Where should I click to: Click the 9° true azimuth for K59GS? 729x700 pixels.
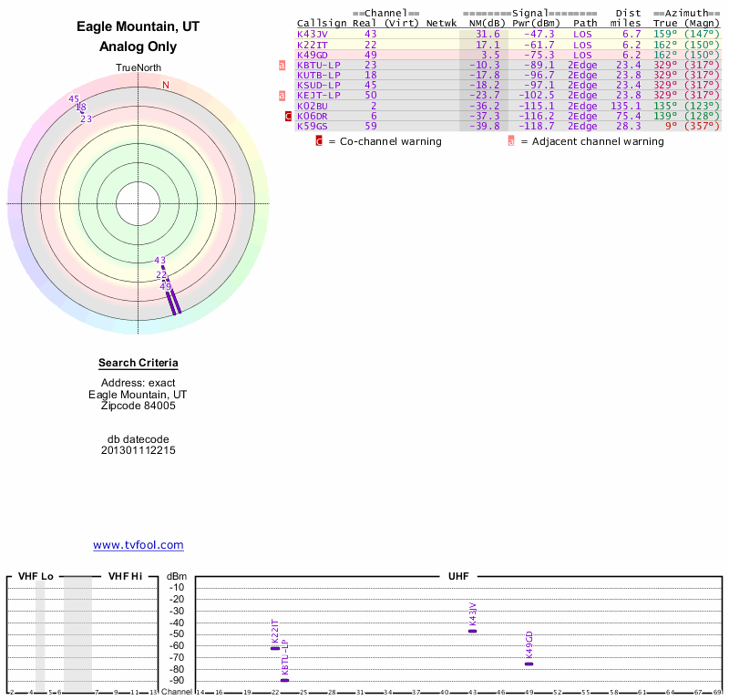671,126
